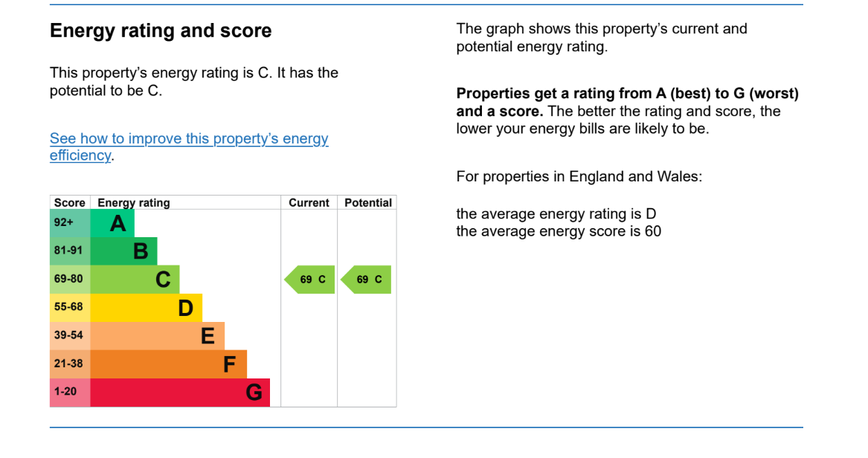
Task: Select the 81-91 score cell
Action: point(71,251)
